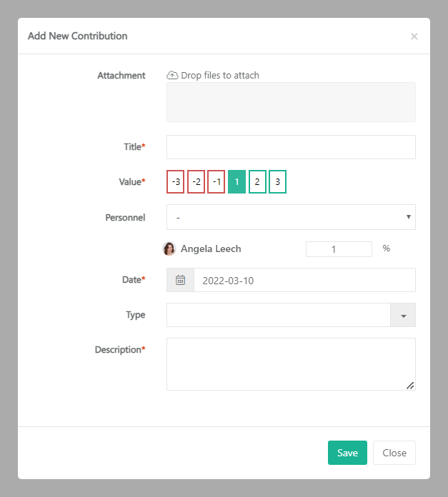Click the percentage field for Angela Leech
The height and width of the screenshot is (497, 448).
click(339, 249)
